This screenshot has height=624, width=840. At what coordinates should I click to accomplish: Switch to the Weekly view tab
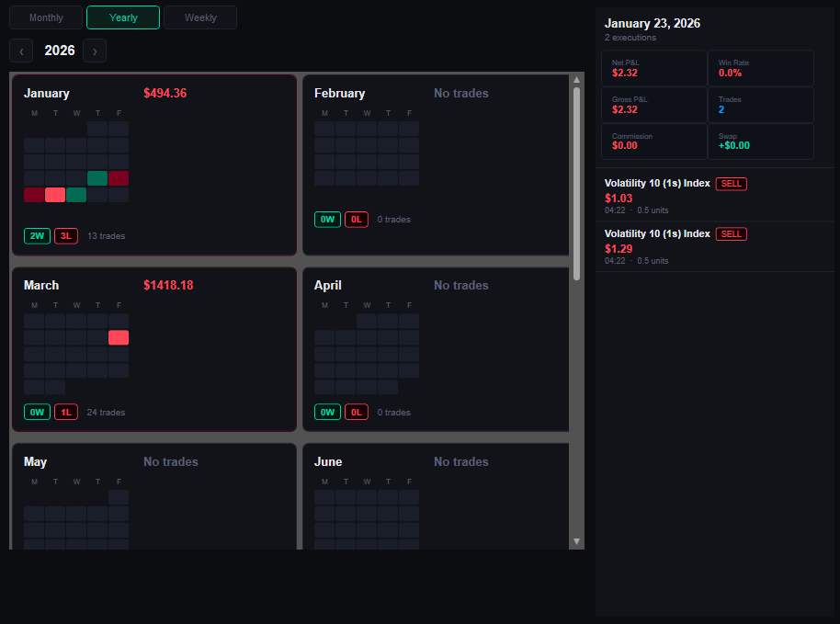click(200, 17)
